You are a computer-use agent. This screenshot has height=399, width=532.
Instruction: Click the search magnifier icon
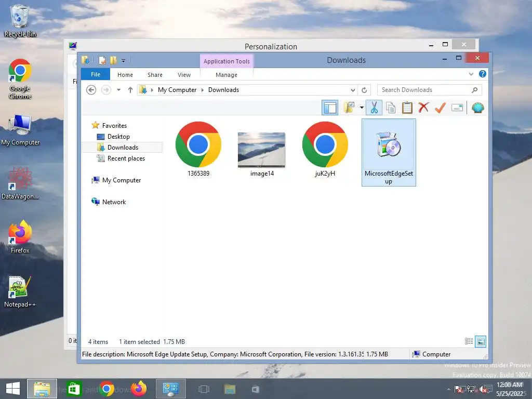(x=475, y=90)
